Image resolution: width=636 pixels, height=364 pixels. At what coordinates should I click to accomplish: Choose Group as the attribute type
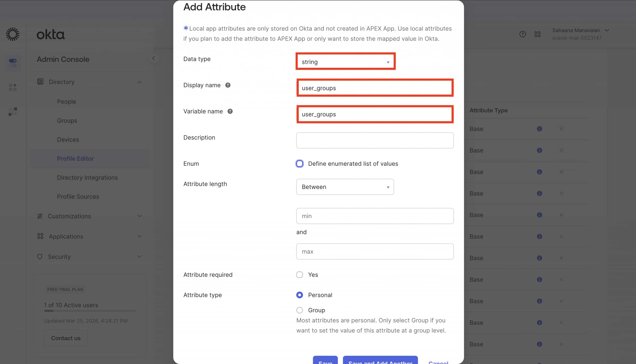tap(299, 310)
